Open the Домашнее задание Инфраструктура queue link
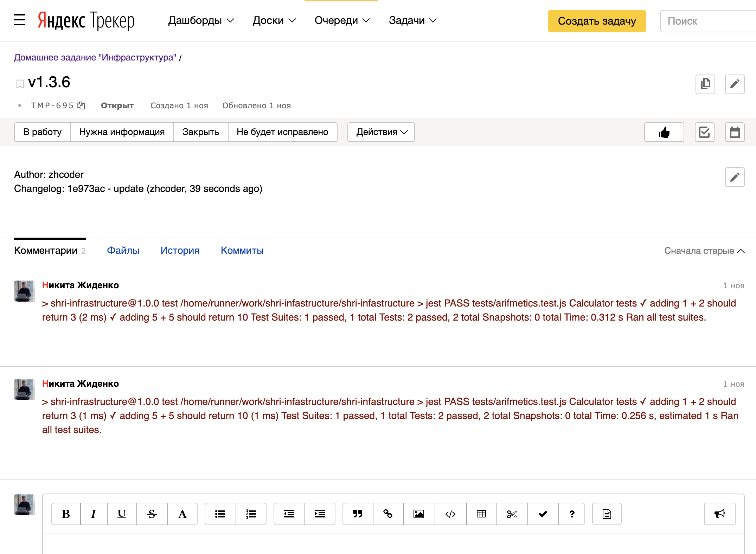 pos(95,57)
